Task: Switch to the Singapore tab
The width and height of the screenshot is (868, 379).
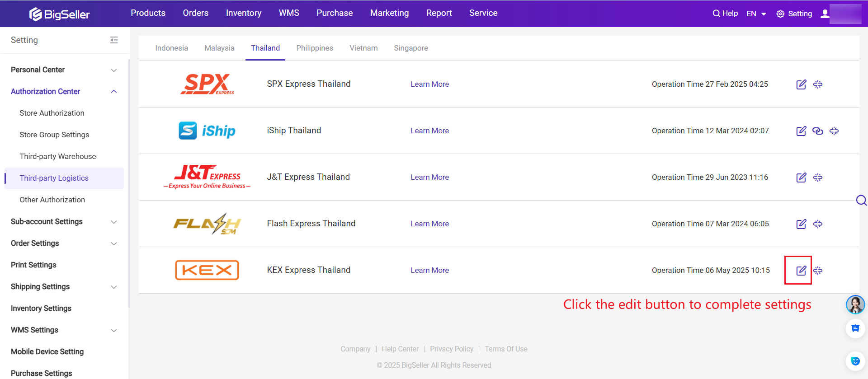Action: (x=411, y=48)
